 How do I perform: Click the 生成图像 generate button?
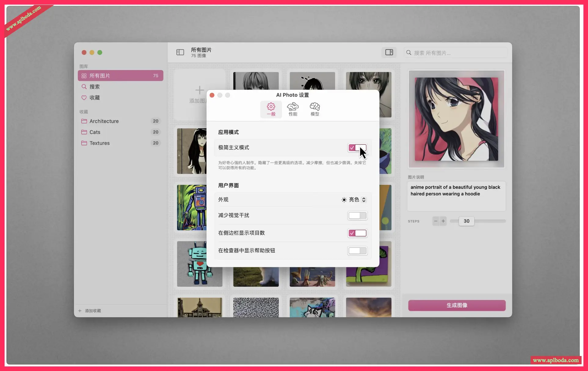[456, 305]
